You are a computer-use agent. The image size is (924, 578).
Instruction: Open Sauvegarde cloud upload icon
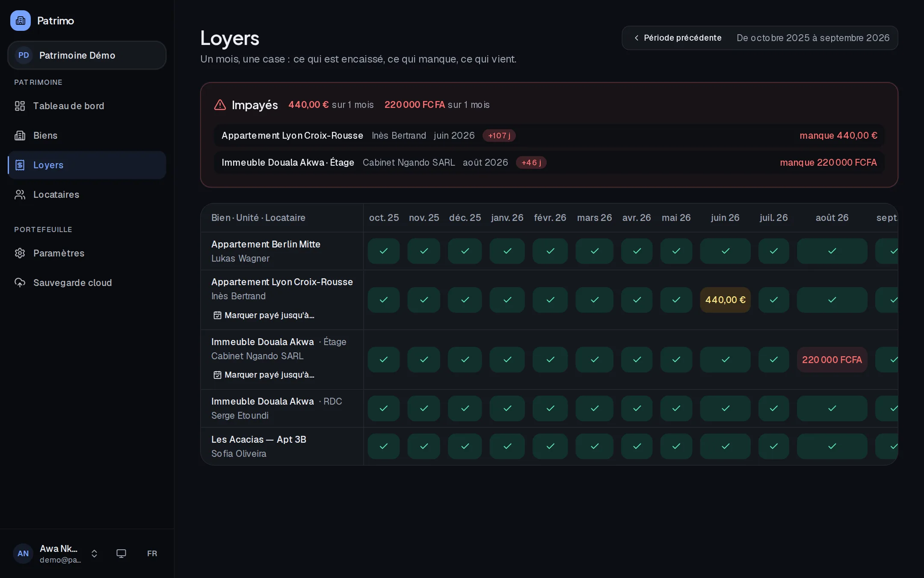20,283
